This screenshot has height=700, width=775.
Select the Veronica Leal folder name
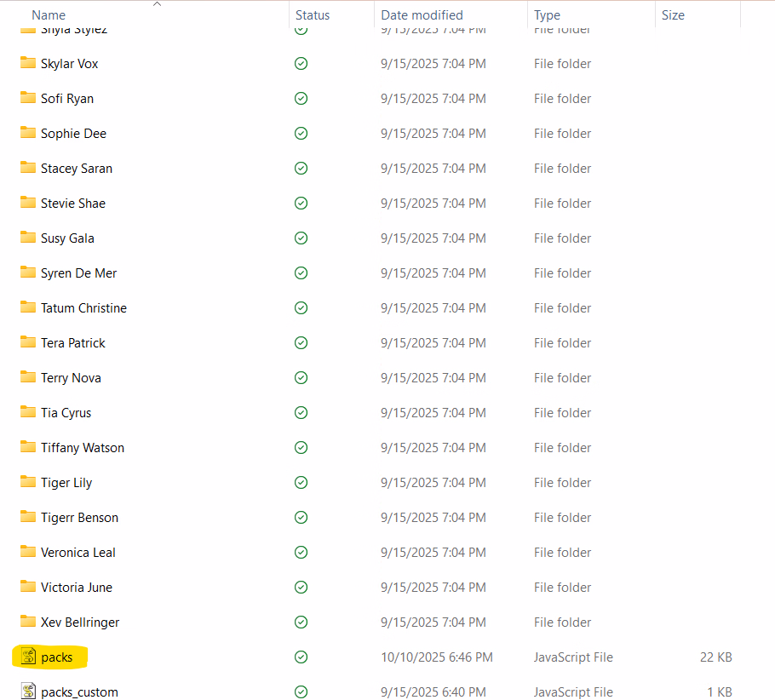77,553
